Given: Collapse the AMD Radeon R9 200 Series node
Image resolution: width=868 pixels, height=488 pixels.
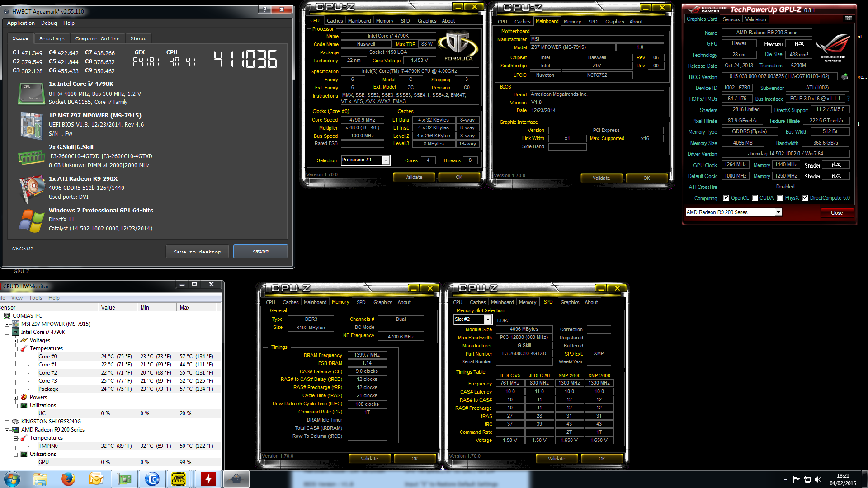Looking at the screenshot, I should (7, 430).
